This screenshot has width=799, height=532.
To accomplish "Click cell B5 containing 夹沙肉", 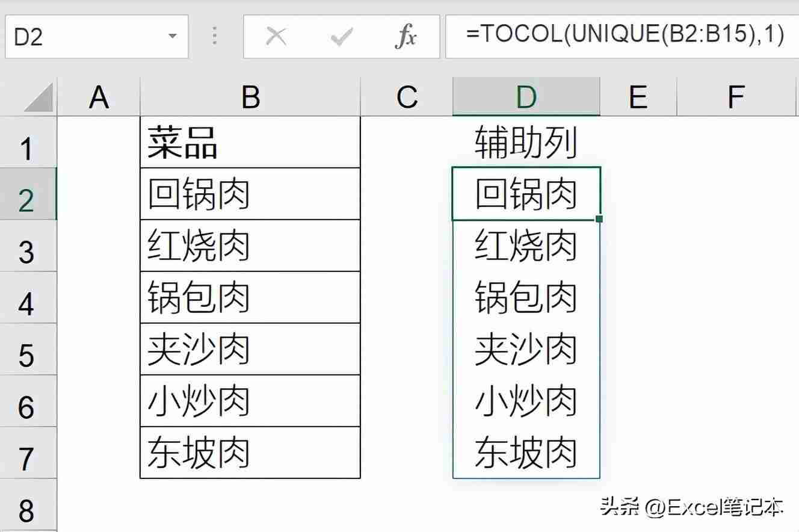I will (250, 349).
